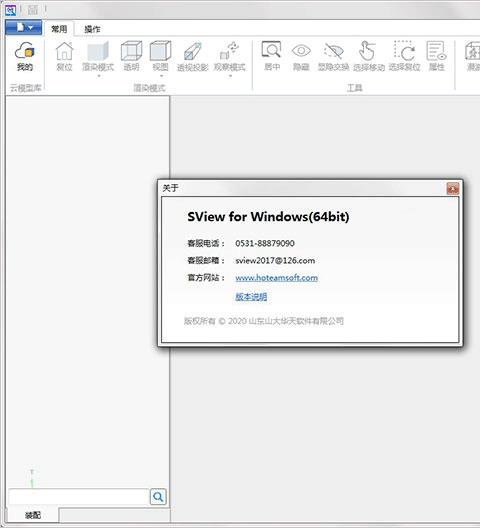480x528 pixels.
Task: Focus the assembly search input field
Action: pyautogui.click(x=78, y=497)
